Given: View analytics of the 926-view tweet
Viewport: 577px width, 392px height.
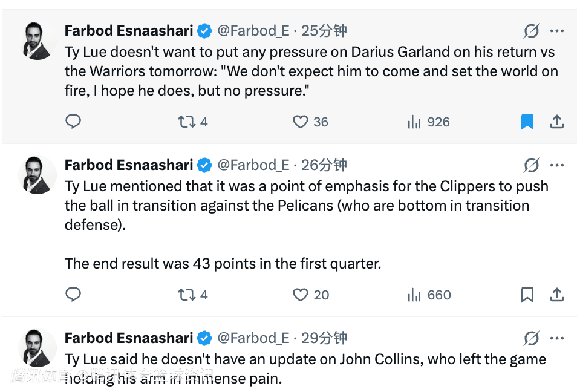Looking at the screenshot, I should click(x=414, y=122).
